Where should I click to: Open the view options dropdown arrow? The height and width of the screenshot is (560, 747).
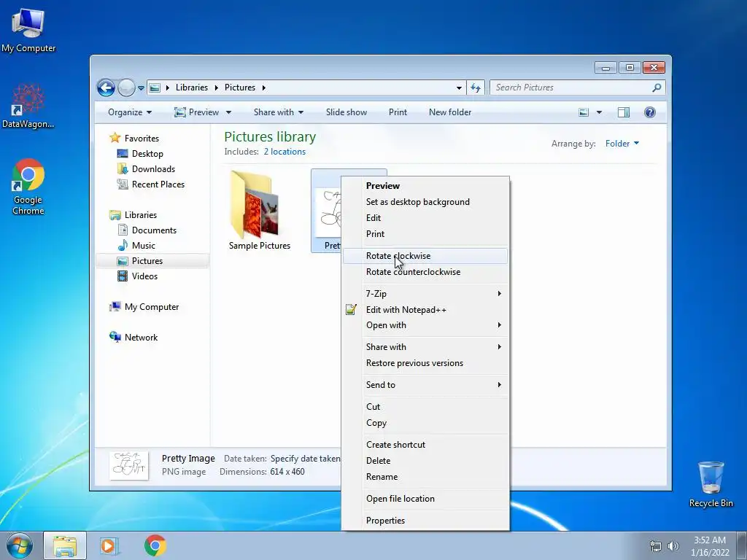coord(600,112)
